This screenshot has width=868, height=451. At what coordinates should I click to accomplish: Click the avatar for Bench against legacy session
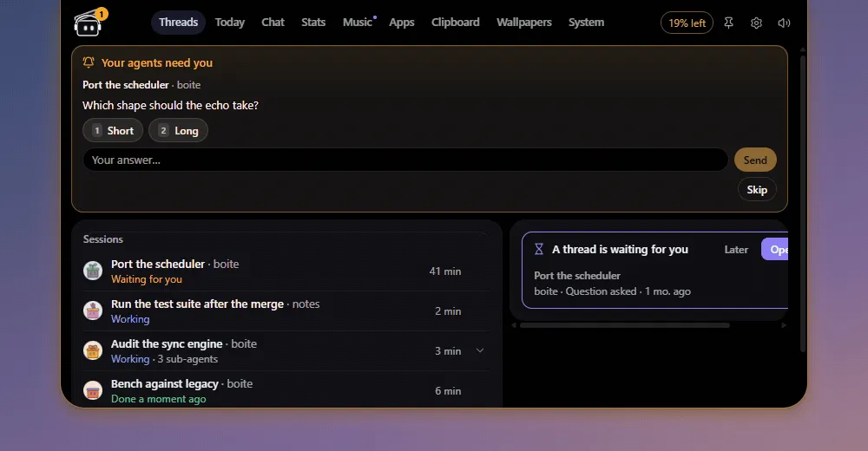[93, 390]
